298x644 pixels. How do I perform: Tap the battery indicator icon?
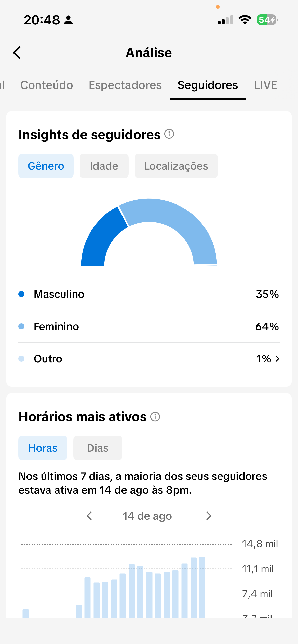(267, 20)
